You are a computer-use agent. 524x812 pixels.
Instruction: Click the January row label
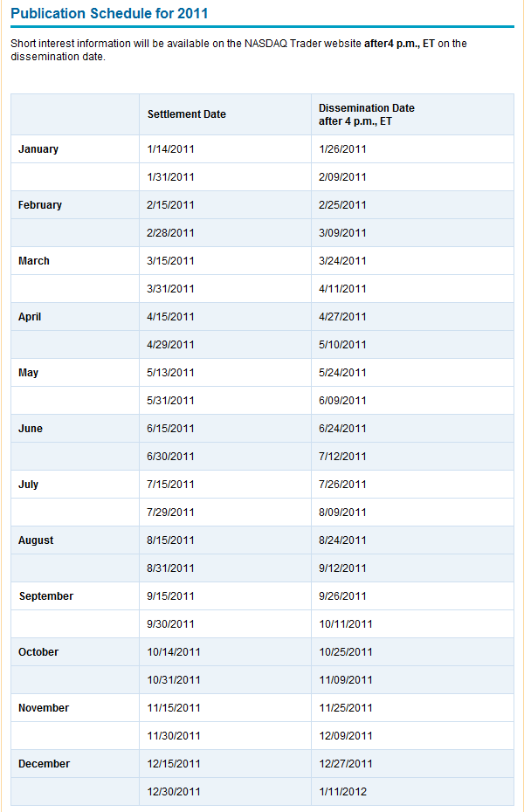coord(38,149)
